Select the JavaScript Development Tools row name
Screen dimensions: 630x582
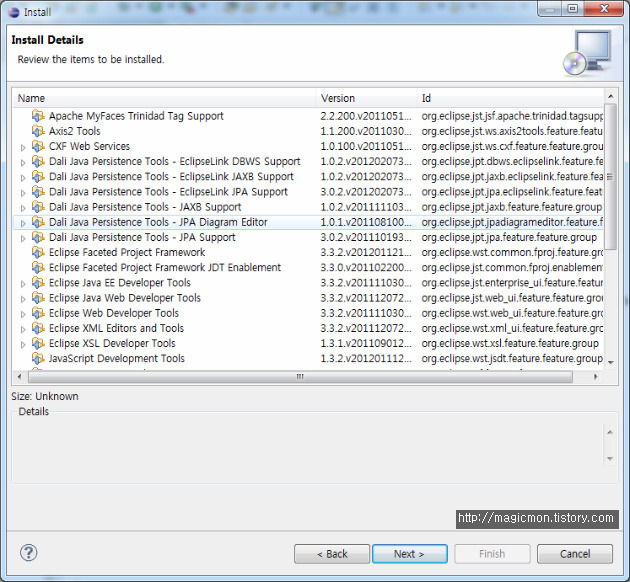click(x=117, y=359)
